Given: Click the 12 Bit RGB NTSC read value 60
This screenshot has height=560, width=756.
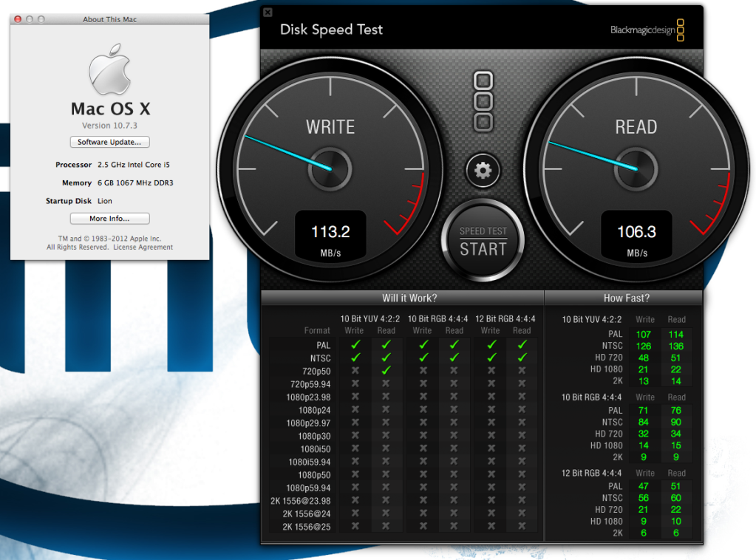Looking at the screenshot, I should click(676, 498).
